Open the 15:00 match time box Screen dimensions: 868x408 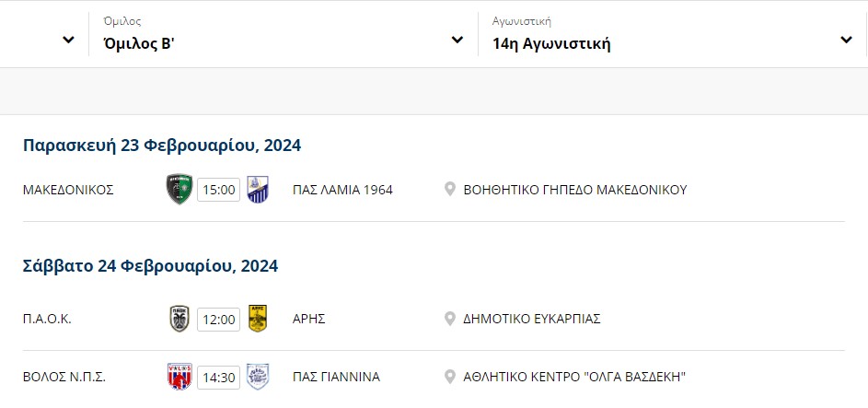pos(219,190)
